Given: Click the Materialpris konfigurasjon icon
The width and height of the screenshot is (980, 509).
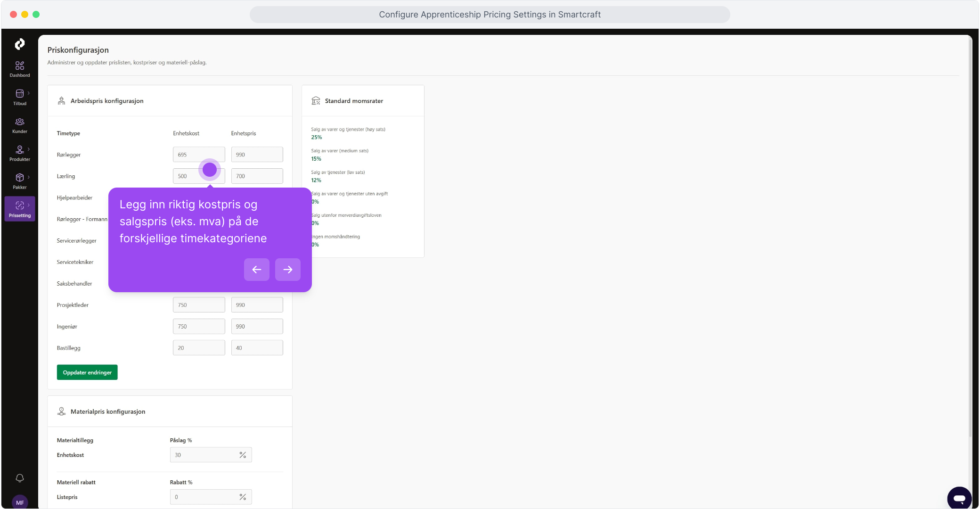Looking at the screenshot, I should tap(61, 411).
